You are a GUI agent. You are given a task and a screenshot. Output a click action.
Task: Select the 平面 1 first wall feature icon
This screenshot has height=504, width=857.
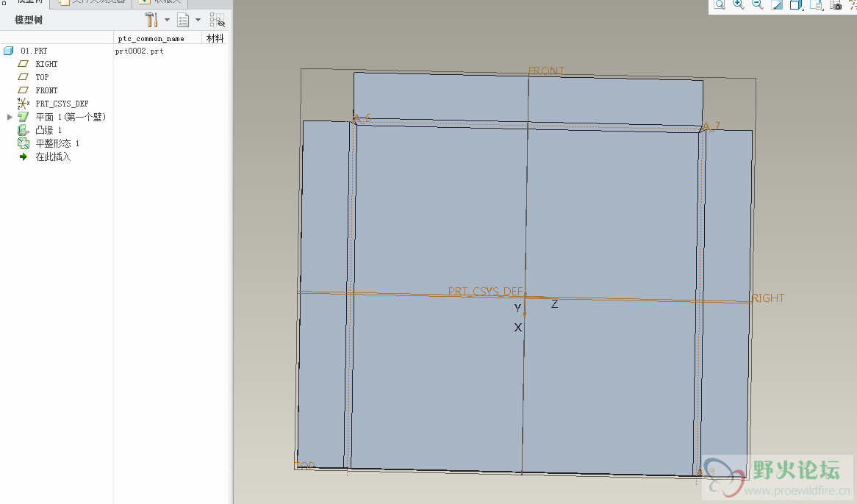point(23,117)
